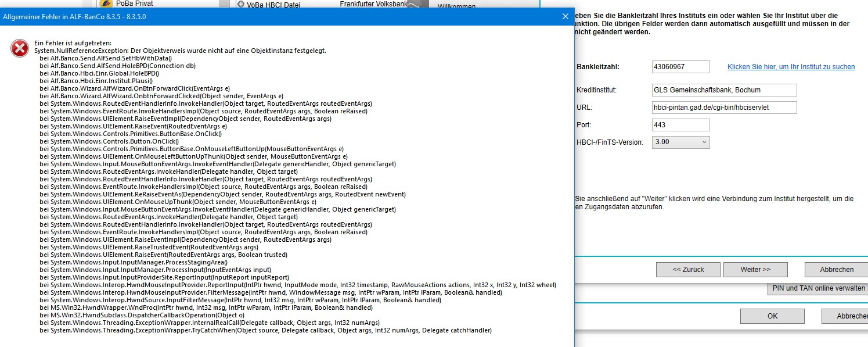
Task: Click the UIElement.OnMouseLeftButtonUpThunk stack line
Action: pos(194,157)
